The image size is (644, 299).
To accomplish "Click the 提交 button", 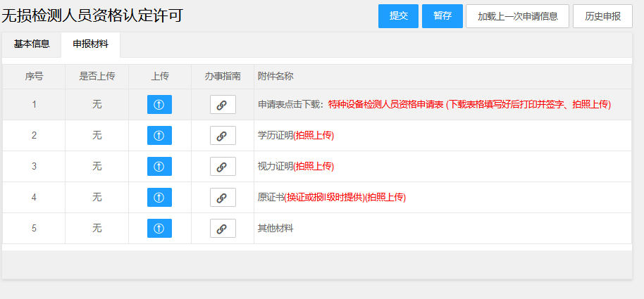I will (x=398, y=16).
